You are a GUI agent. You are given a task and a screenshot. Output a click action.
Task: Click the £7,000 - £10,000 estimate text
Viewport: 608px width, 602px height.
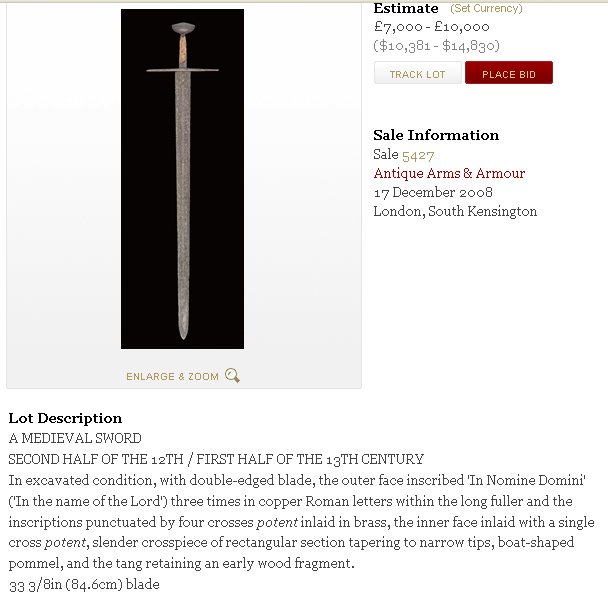click(432, 27)
